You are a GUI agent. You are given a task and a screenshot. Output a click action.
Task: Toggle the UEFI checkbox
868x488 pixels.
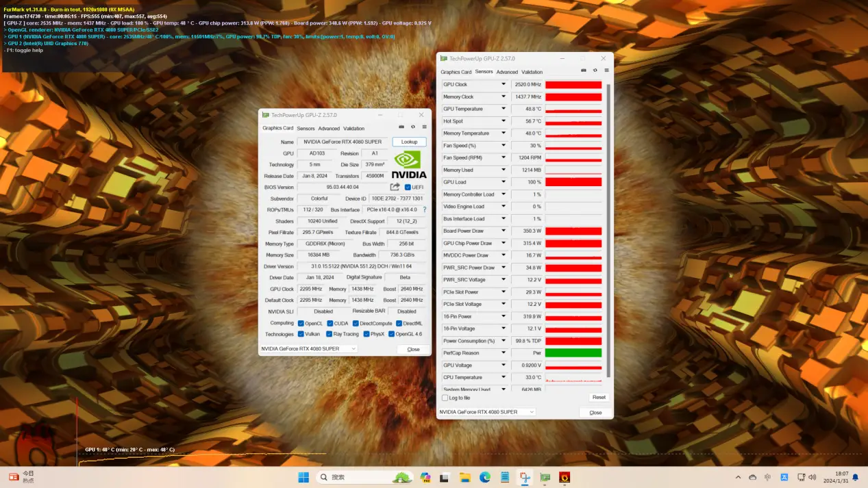click(408, 187)
